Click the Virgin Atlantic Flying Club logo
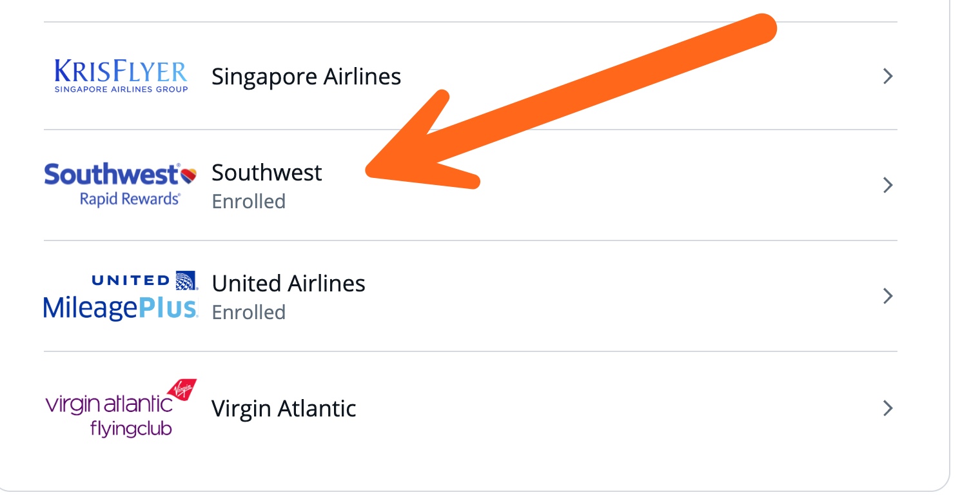This screenshot has width=980, height=499. tap(120, 406)
